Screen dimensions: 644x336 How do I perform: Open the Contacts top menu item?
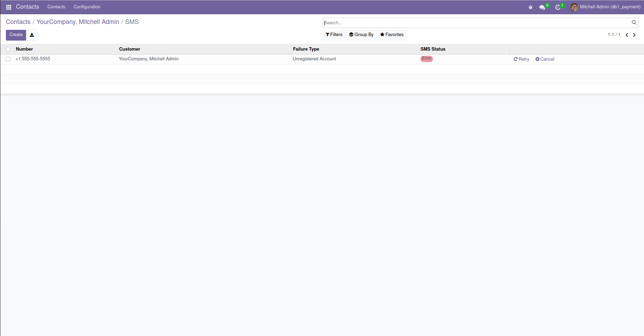point(56,7)
